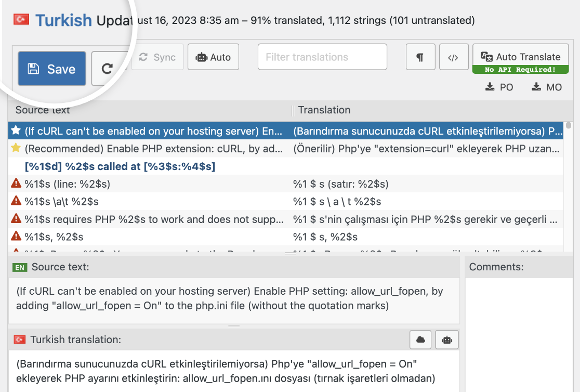580x392 pixels.
Task: Sort by the Translation column header
Action: [x=324, y=110]
